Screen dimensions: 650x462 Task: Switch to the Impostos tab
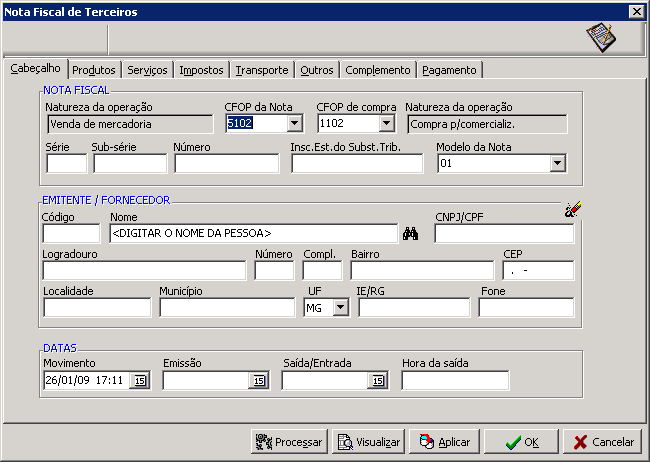201,70
